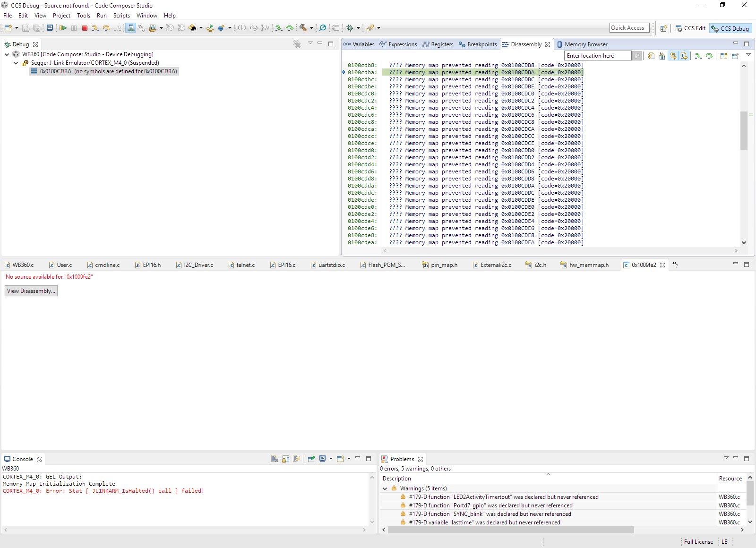Open the Scripts menu
Screen dimensions: 756x548
[x=121, y=16]
